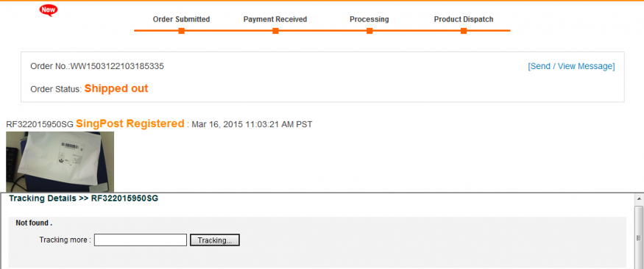Click the scrollbar up arrow in tracking panel
Image resolution: width=644 pixels, height=269 pixels.
[x=639, y=199]
